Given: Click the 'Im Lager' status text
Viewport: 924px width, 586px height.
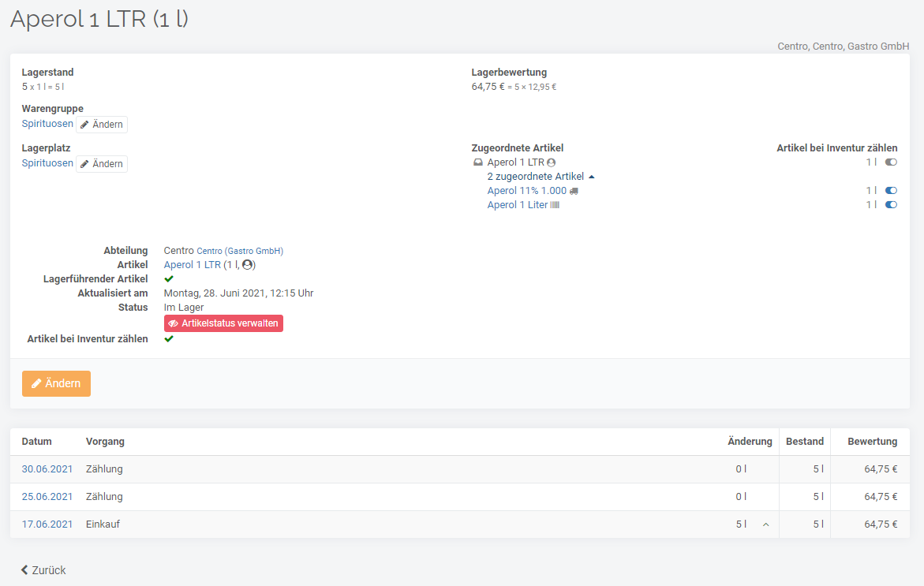Looking at the screenshot, I should [184, 308].
